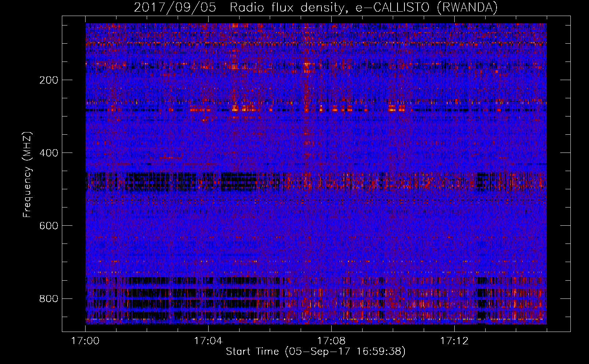Click the 17:12 time tick label

click(x=454, y=341)
